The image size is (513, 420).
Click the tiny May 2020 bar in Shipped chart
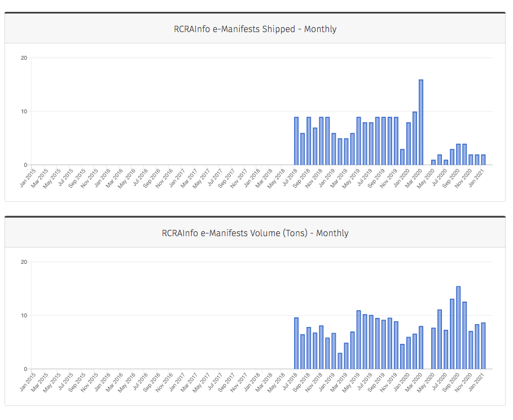433,162
